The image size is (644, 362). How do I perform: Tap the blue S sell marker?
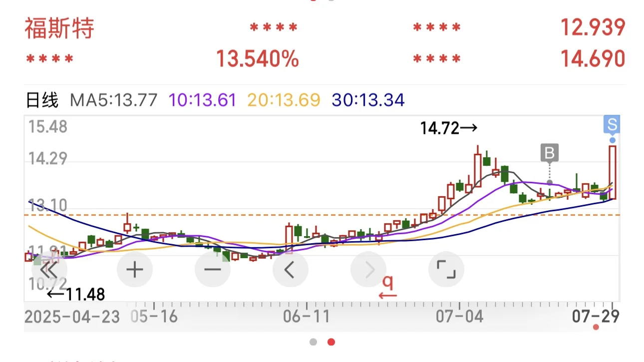click(x=612, y=124)
